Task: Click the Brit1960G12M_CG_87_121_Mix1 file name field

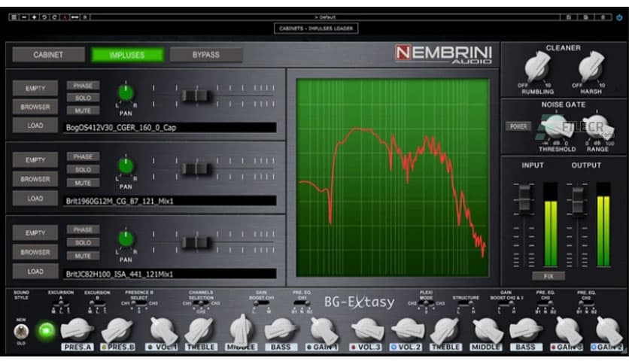Action: coord(170,201)
